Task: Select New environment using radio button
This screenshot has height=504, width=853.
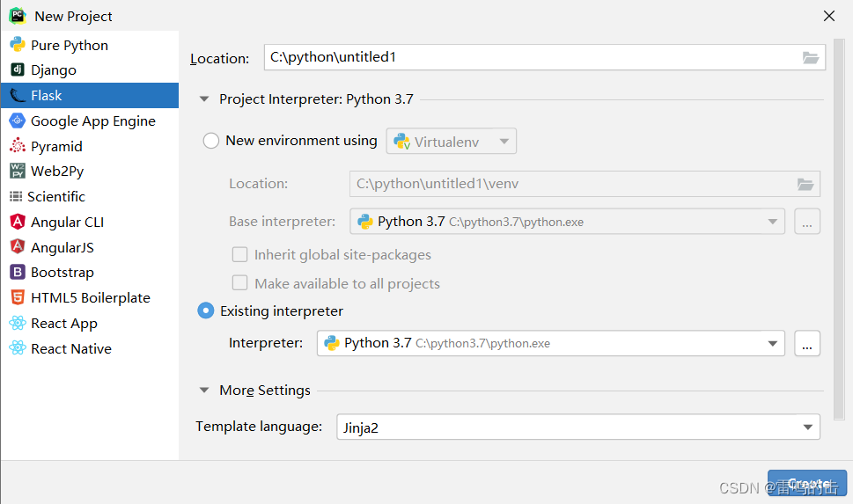Action: (211, 141)
